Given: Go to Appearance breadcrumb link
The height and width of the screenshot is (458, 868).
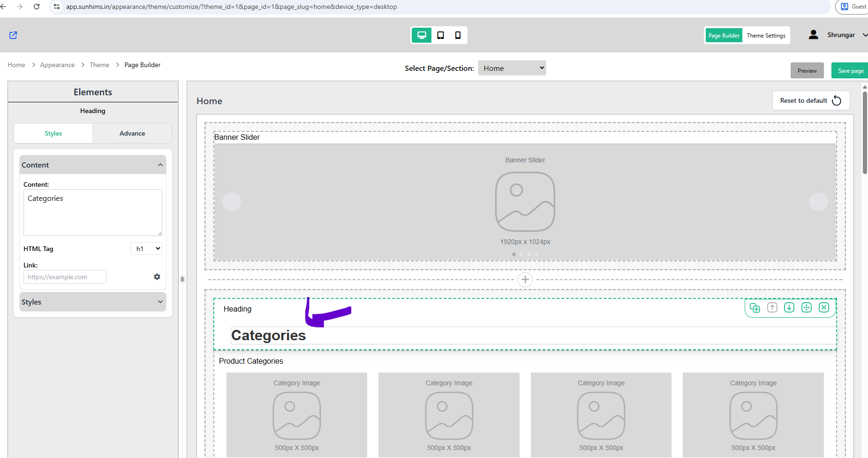Looking at the screenshot, I should click(x=57, y=65).
